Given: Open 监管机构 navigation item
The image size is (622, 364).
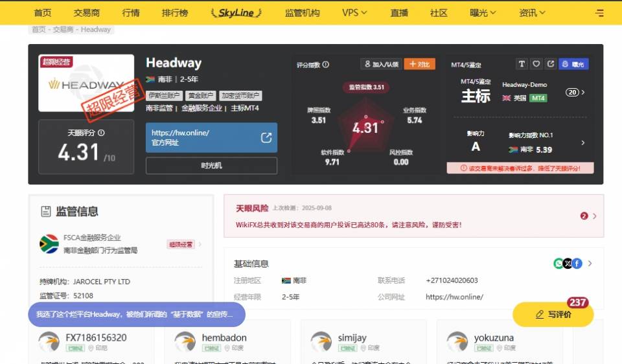Looking at the screenshot, I should coord(302,12).
